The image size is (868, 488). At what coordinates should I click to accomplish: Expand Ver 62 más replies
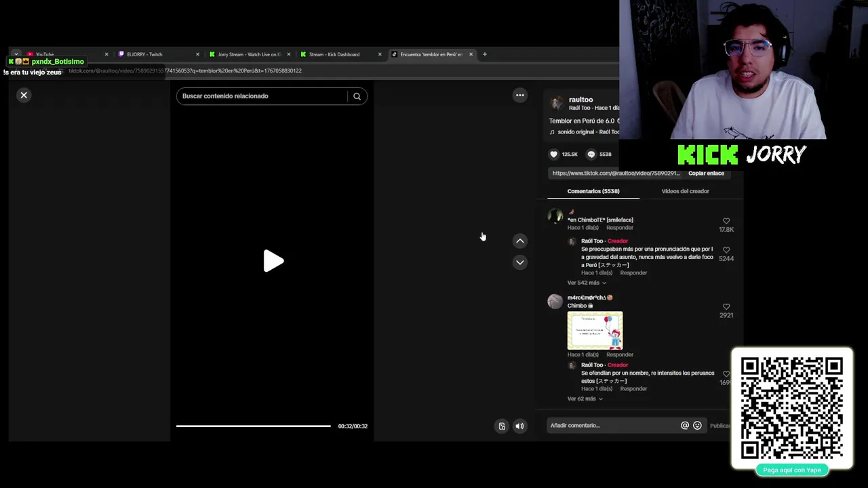coord(585,399)
